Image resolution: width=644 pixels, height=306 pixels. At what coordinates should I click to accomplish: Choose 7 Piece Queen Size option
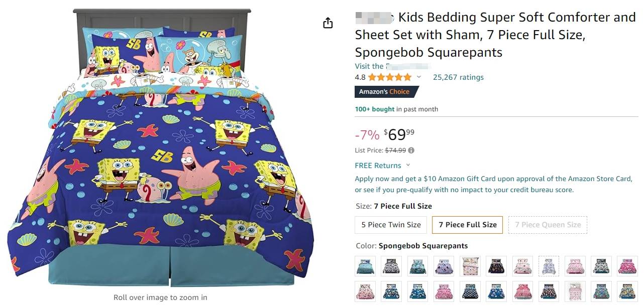(x=548, y=225)
